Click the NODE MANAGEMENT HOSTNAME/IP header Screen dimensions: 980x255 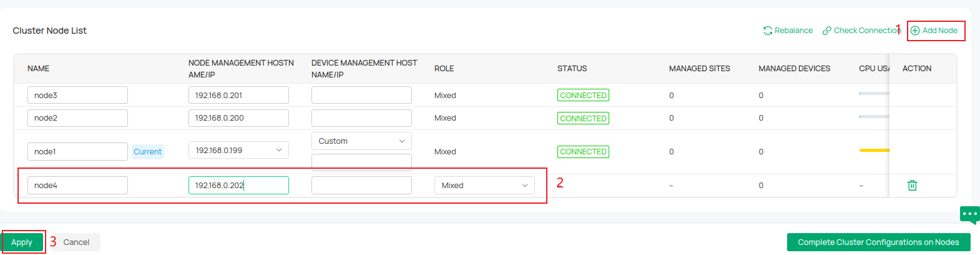241,69
